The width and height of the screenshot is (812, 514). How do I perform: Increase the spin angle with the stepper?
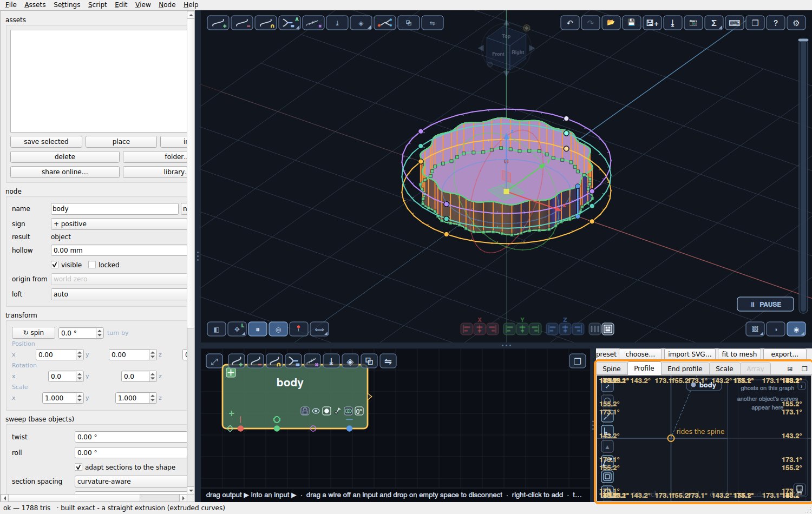[100, 330]
